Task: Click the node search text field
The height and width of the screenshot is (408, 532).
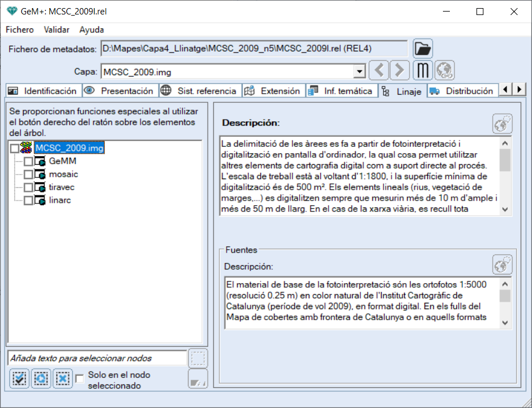Action: [x=97, y=358]
